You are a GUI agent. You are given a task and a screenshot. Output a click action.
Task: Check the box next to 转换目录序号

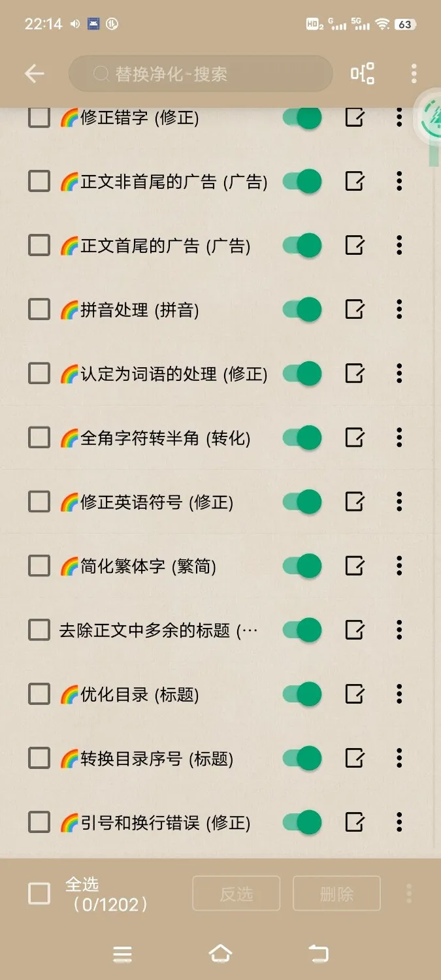39,759
